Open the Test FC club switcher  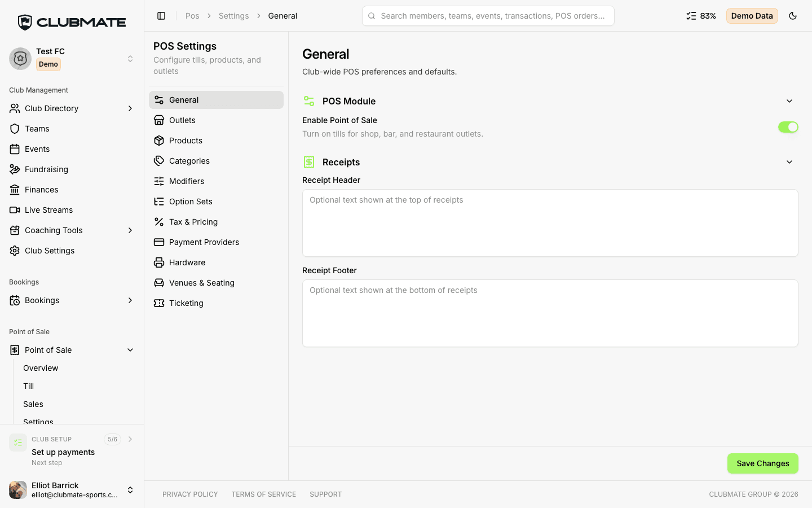(72, 59)
